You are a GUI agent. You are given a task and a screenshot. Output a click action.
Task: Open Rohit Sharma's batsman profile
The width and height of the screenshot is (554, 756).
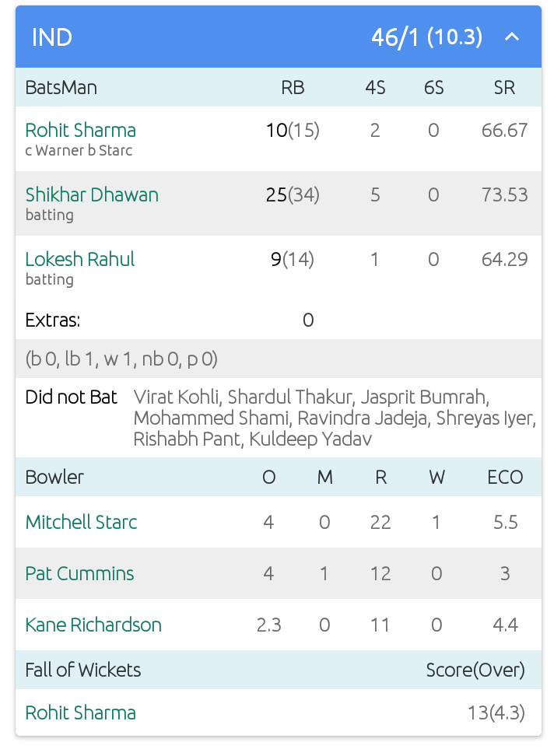pyautogui.click(x=80, y=130)
